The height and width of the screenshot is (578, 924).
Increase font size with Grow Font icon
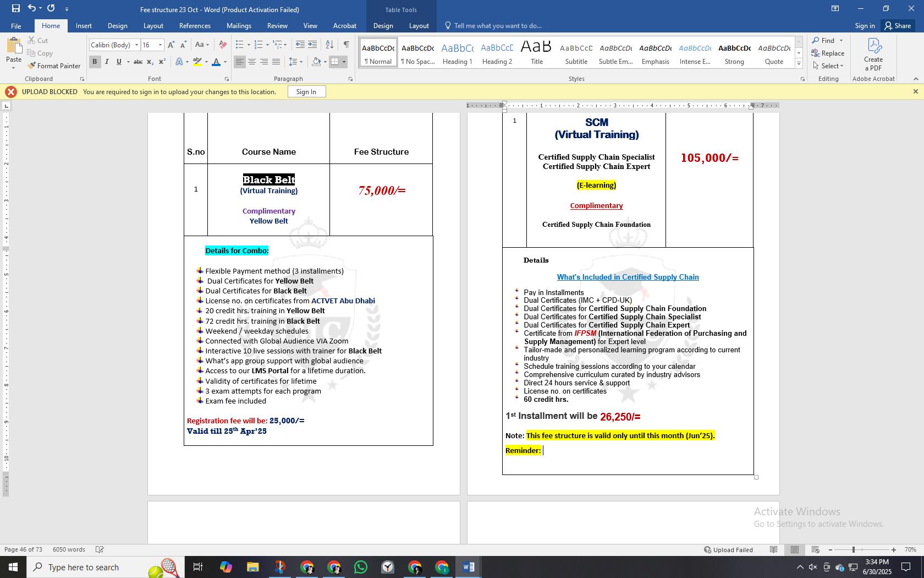pyautogui.click(x=171, y=45)
